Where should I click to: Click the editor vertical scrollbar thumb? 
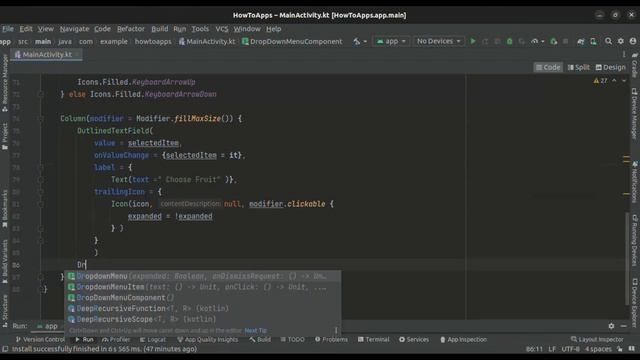[x=627, y=258]
